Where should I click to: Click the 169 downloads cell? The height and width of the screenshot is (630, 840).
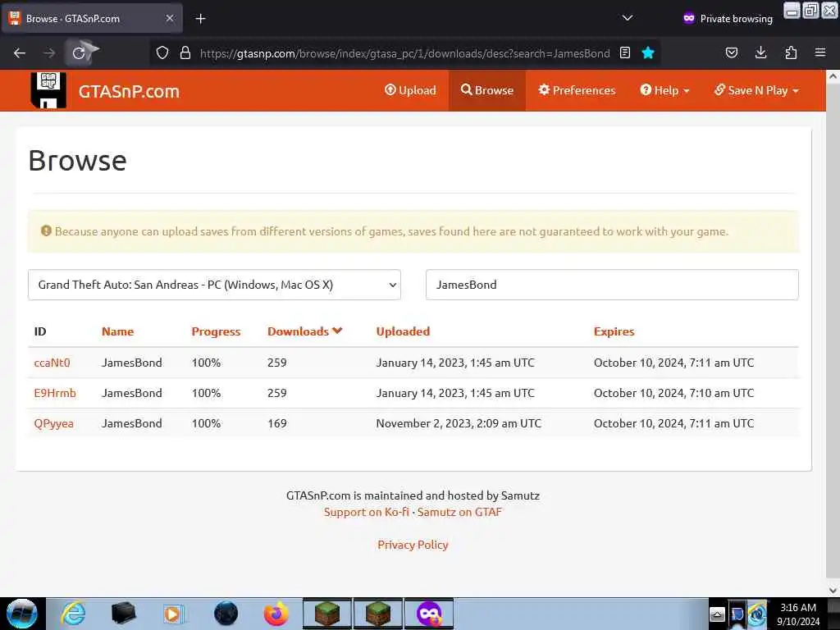click(277, 424)
